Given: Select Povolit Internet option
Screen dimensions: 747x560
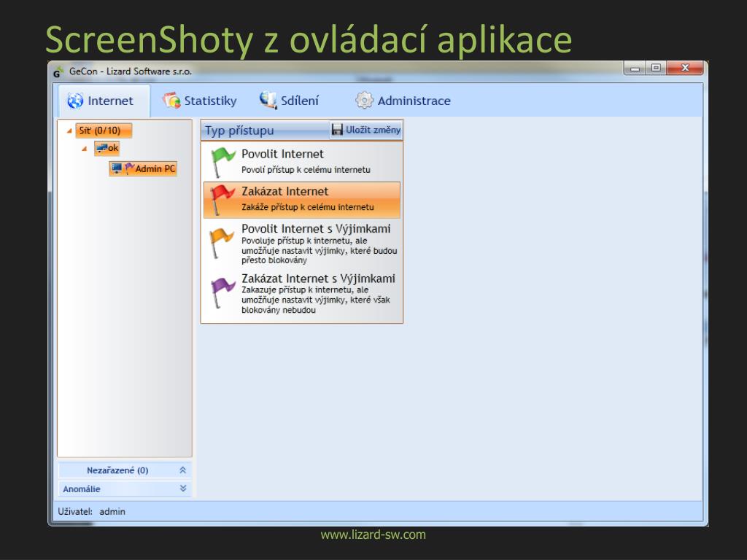Looking at the screenshot, I should [301, 161].
